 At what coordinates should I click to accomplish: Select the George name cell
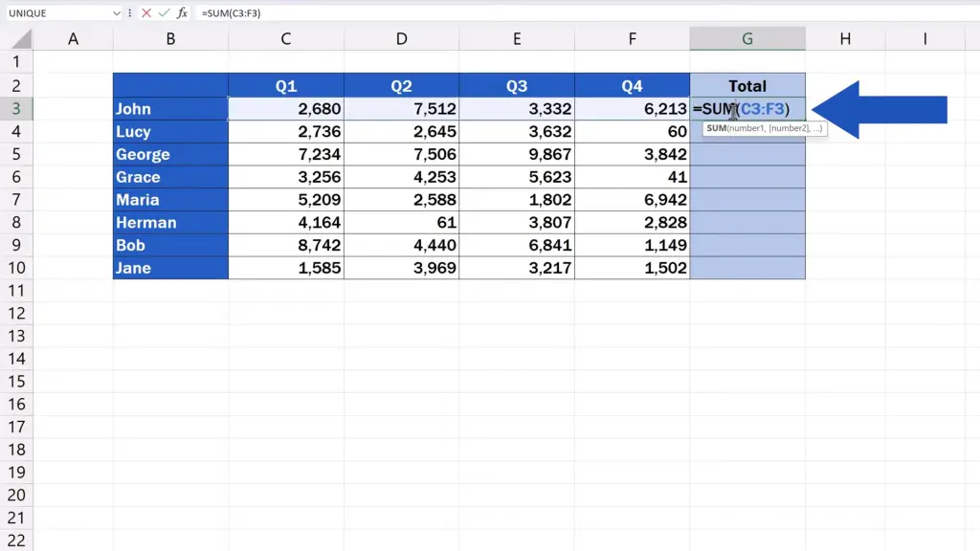[x=170, y=154]
